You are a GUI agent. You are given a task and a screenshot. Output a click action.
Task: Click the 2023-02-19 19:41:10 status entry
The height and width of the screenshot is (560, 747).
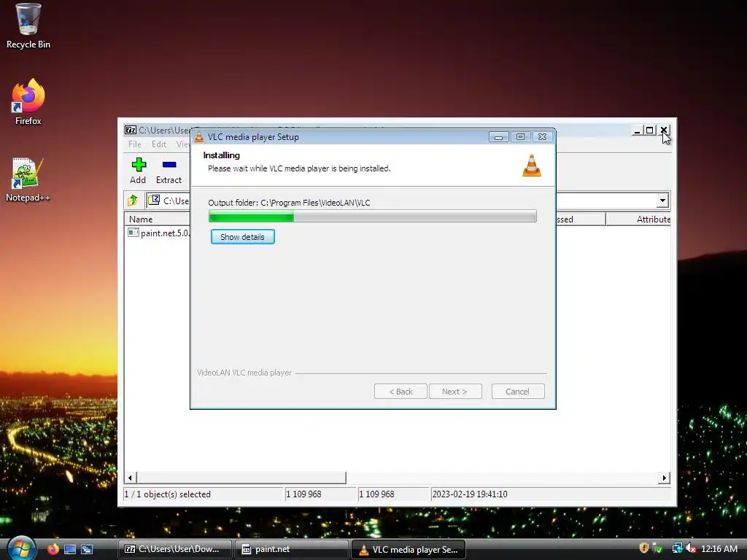point(470,494)
